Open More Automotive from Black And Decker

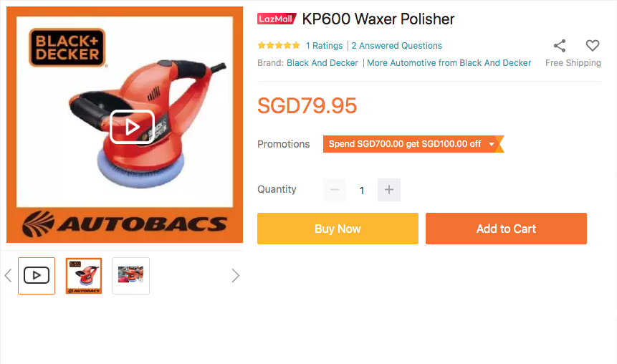[x=449, y=63]
